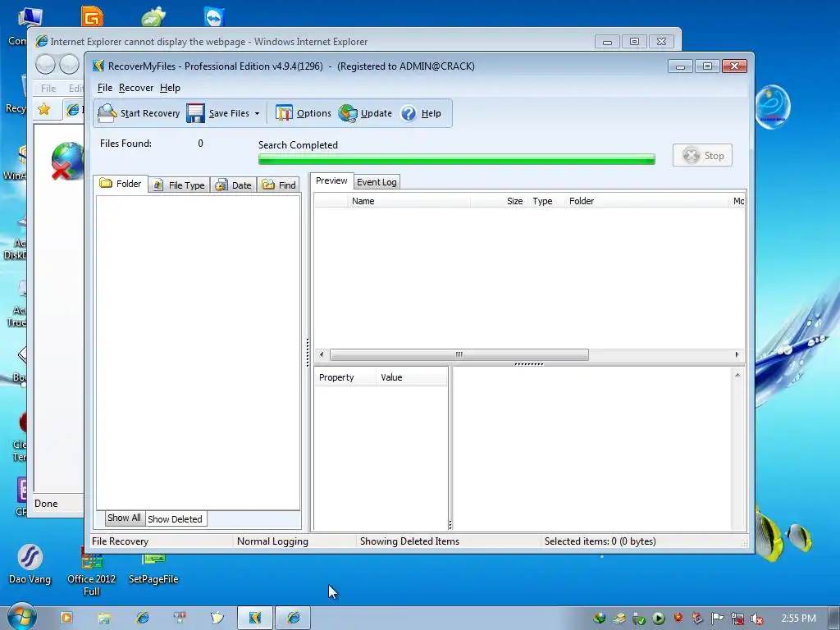Viewport: 840px width, 630px height.
Task: Click the blue Help question mark icon
Action: click(x=409, y=113)
